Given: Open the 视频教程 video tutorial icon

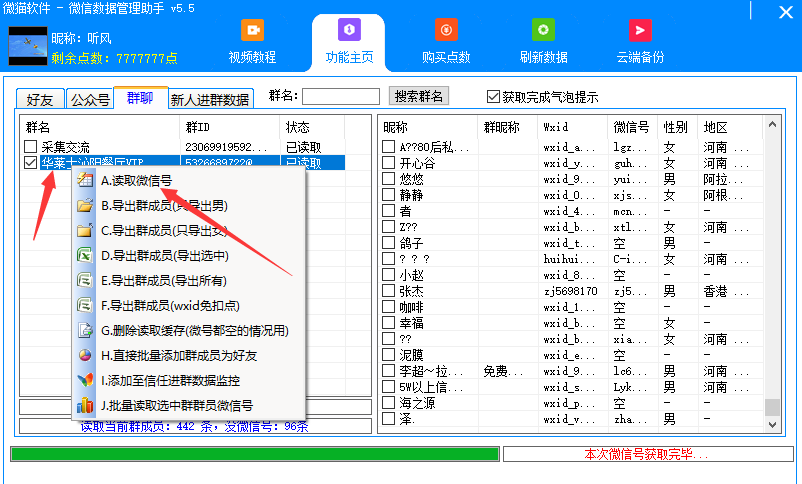Looking at the screenshot, I should (252, 31).
